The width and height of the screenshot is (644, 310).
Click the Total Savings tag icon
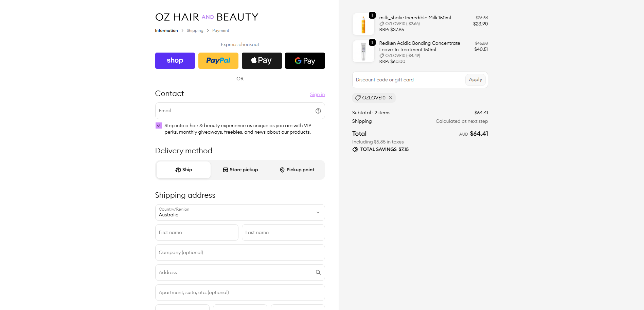pyautogui.click(x=355, y=150)
